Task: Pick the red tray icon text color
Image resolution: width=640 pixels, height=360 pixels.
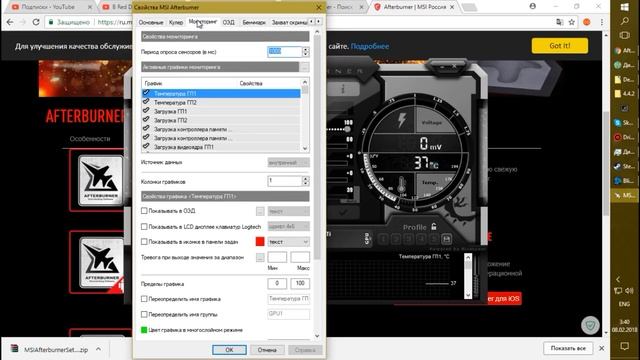Action: tap(260, 242)
